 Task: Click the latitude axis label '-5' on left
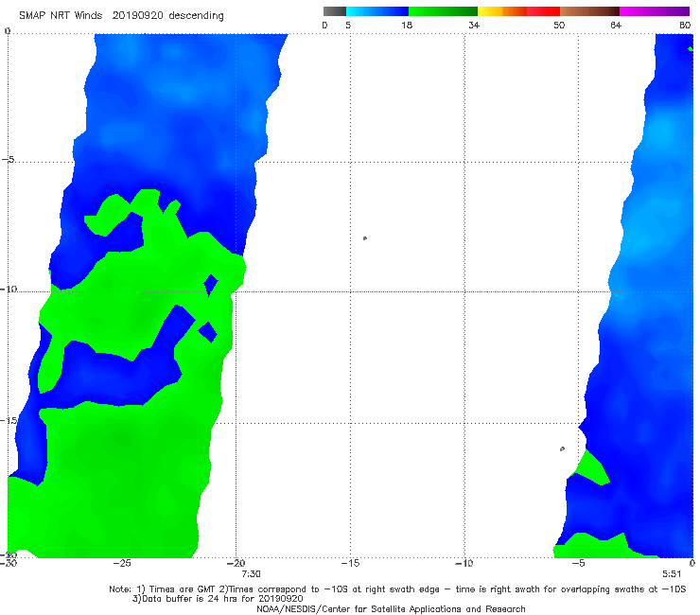pyautogui.click(x=9, y=160)
